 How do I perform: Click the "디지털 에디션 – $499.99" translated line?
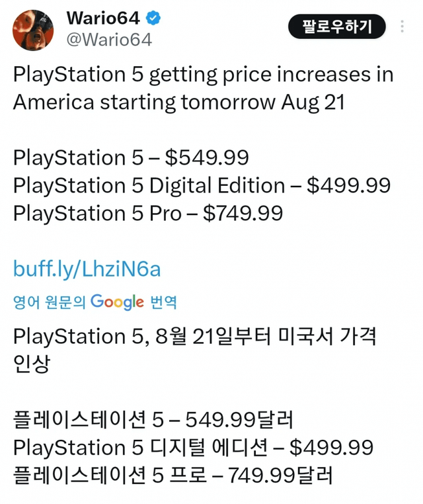click(193, 447)
